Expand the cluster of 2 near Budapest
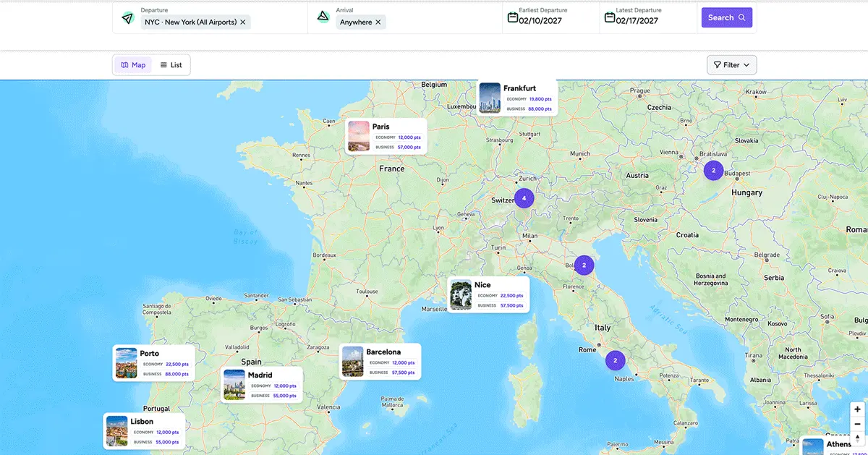The image size is (868, 455). (x=713, y=171)
